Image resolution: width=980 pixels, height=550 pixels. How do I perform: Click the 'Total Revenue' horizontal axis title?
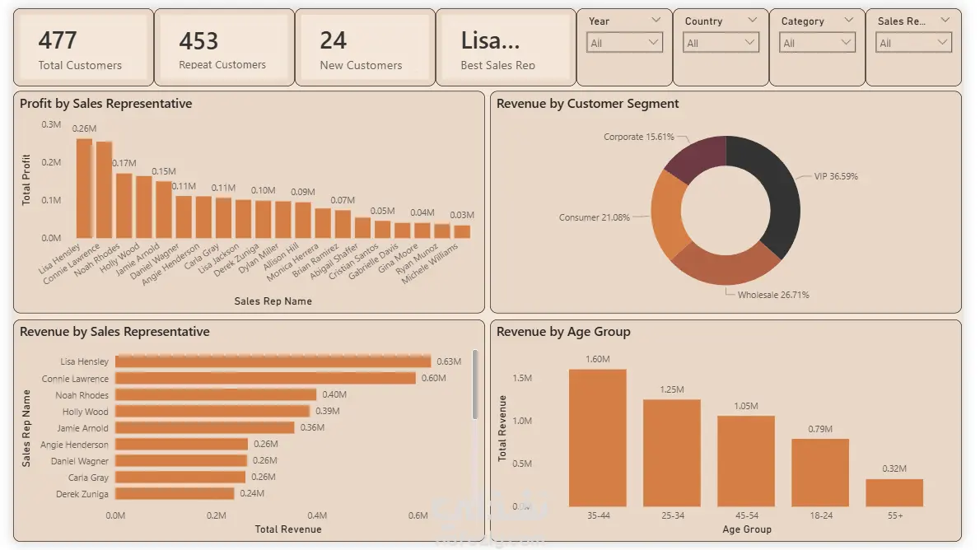pyautogui.click(x=288, y=529)
